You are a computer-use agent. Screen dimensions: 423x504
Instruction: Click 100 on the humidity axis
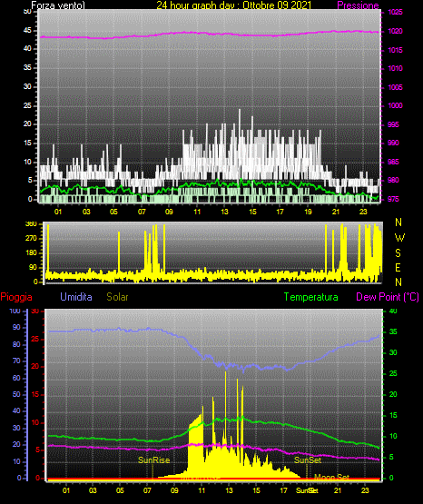point(15,311)
